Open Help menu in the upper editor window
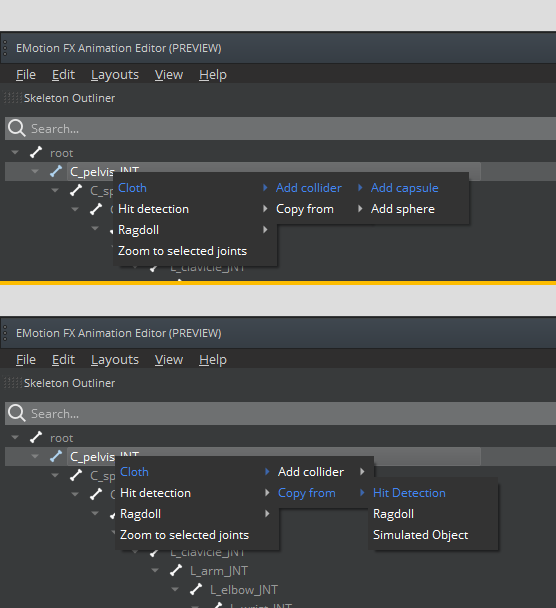556x608 pixels. click(212, 74)
